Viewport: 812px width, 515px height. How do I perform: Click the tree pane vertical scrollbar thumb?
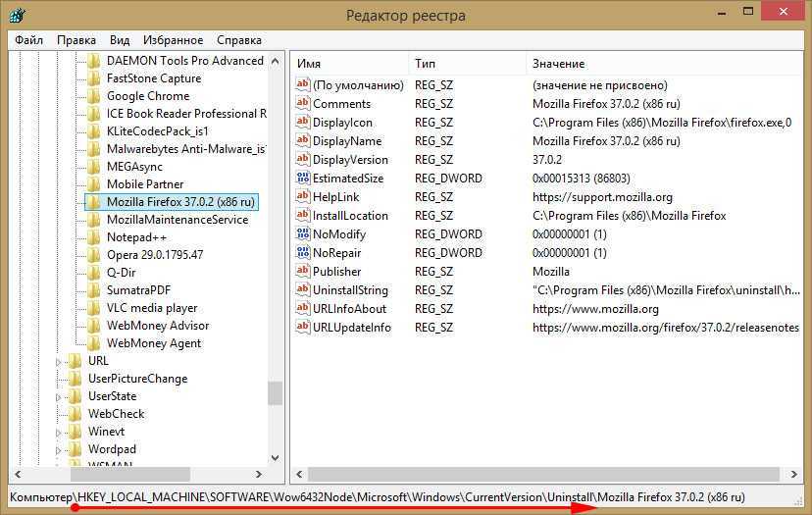pos(276,392)
